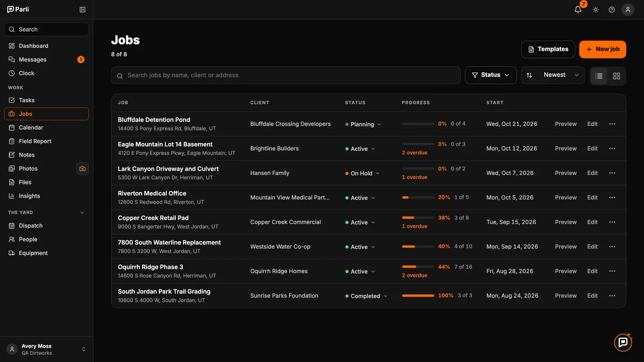
Task: Open the chat assistant bubble icon
Action: tap(623, 342)
